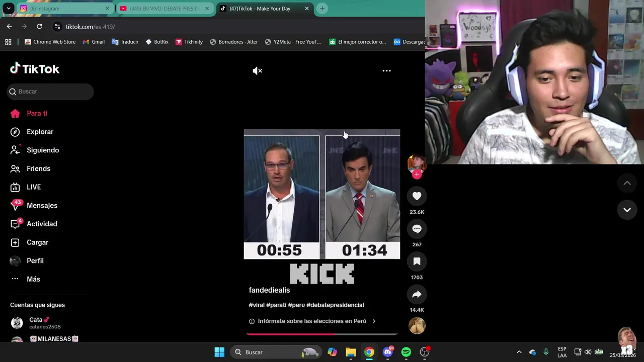The image size is (644, 362).
Task: View site information icon in address bar
Action: point(57,27)
